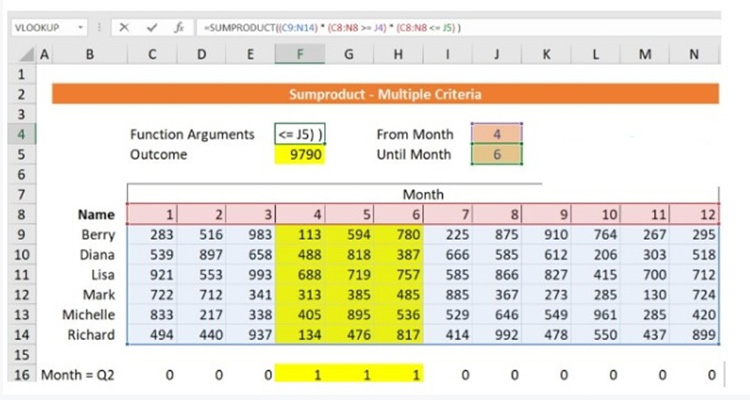Select Berry's highlighted value 113

coord(300,234)
